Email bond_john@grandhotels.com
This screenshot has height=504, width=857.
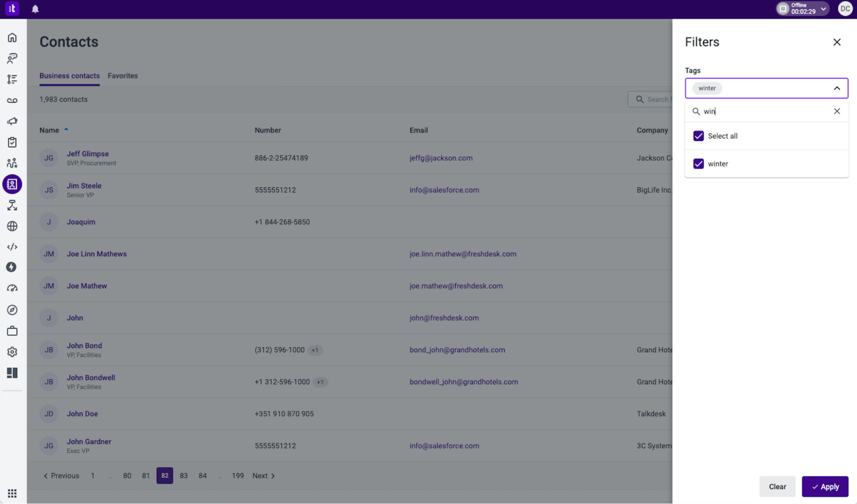[457, 350]
